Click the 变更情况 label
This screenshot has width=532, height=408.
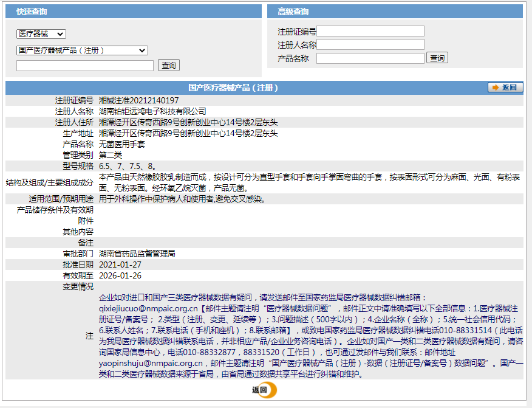(x=78, y=287)
